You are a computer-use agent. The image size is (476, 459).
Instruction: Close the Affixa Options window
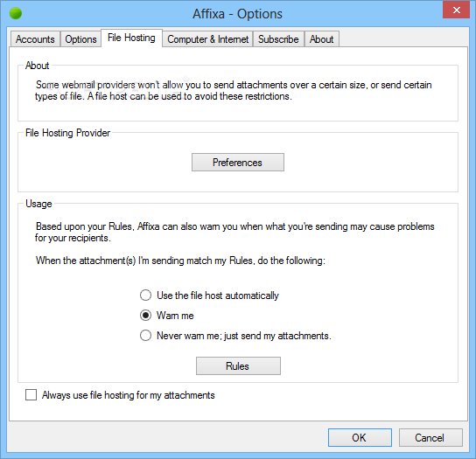456,10
